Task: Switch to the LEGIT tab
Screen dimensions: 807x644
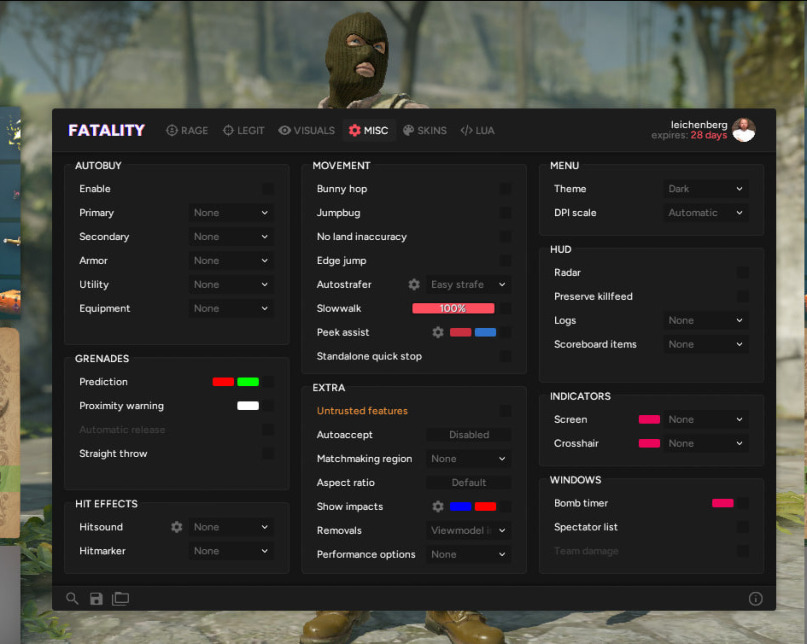Action: coord(243,130)
